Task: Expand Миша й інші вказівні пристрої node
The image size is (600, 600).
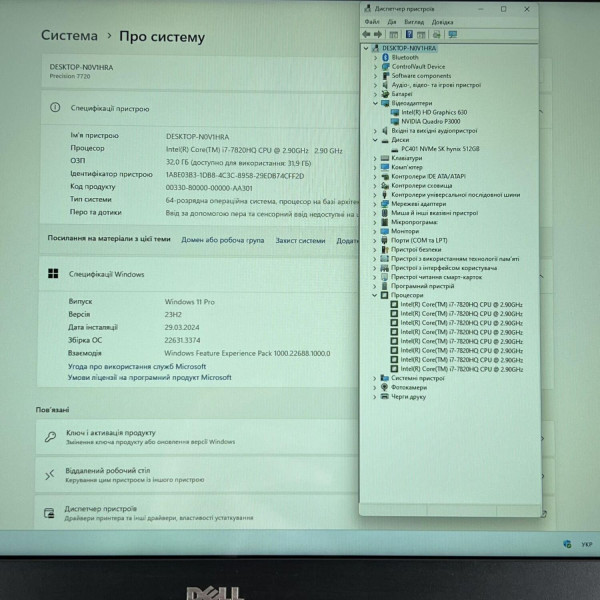Action: tap(375, 213)
